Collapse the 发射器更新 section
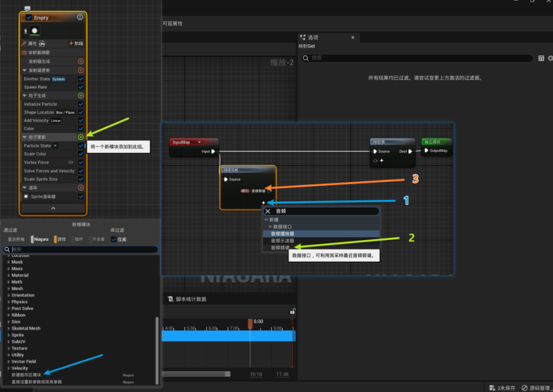The width and height of the screenshot is (553, 392). coord(25,70)
